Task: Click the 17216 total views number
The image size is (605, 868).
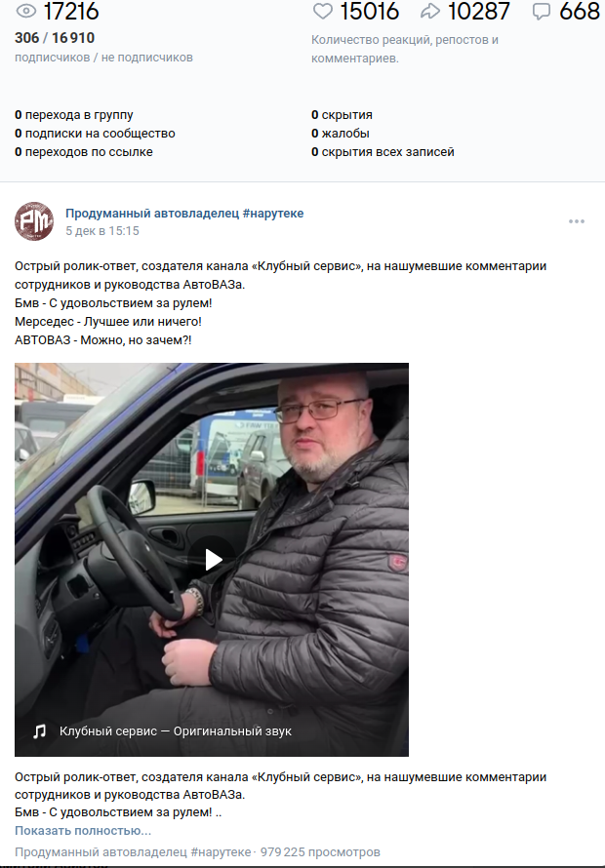Action: [x=71, y=11]
